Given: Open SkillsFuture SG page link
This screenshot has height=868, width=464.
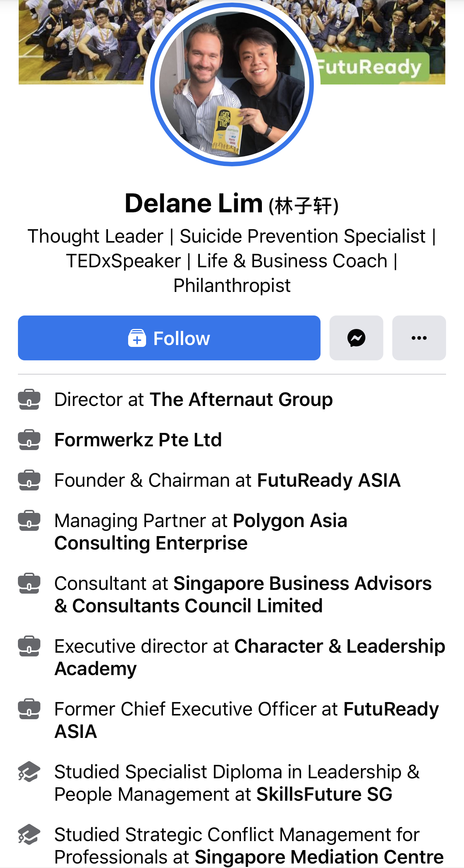Looking at the screenshot, I should tap(324, 794).
